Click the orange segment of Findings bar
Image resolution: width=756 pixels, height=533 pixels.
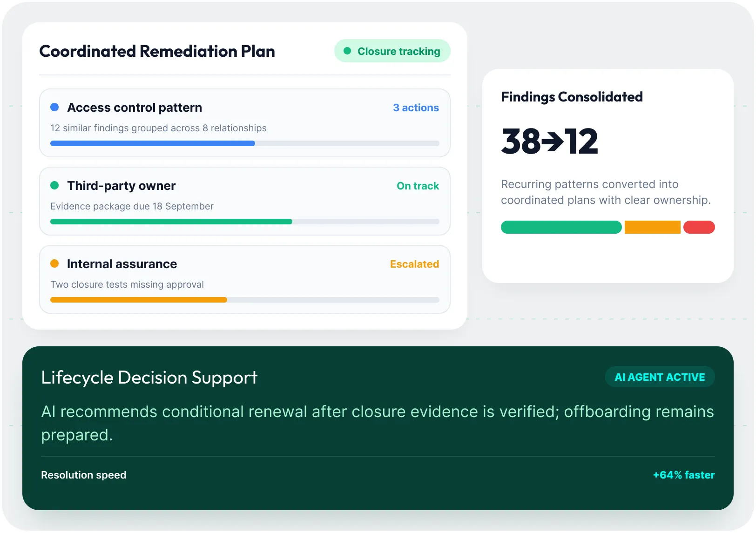[x=653, y=227]
